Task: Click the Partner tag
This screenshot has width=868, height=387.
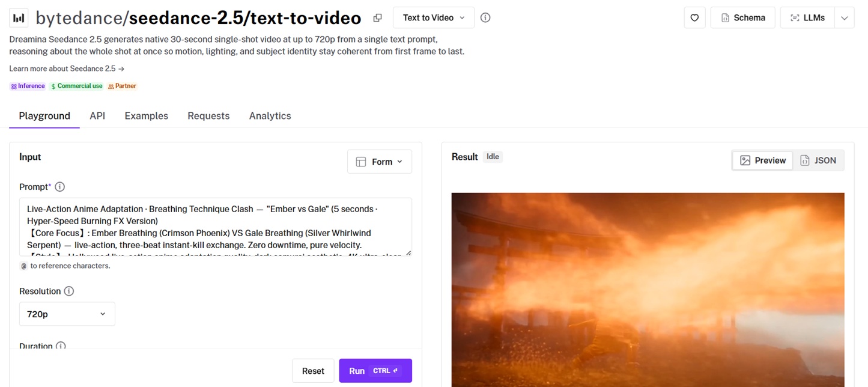Action: click(122, 86)
